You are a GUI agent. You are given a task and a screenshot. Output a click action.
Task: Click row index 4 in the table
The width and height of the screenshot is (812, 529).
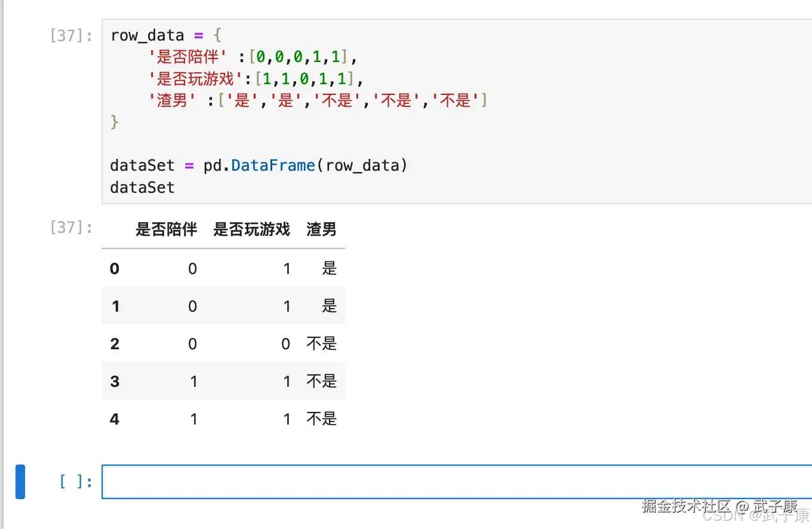[x=115, y=419]
